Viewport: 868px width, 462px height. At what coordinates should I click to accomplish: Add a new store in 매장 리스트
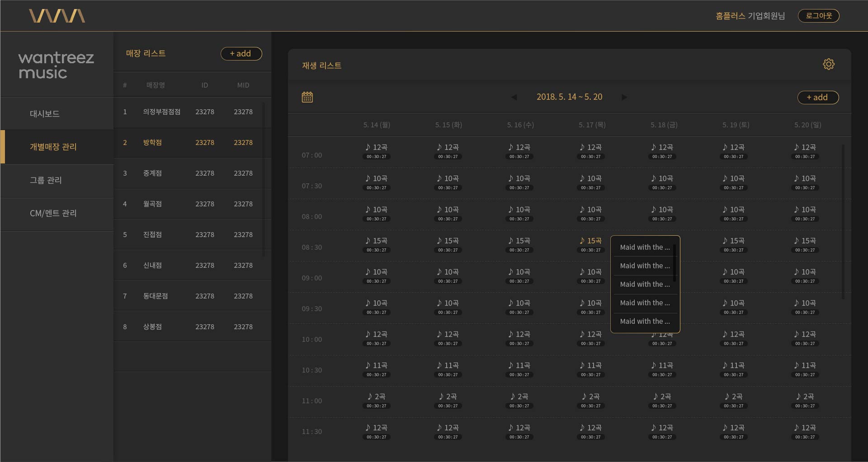[241, 54]
